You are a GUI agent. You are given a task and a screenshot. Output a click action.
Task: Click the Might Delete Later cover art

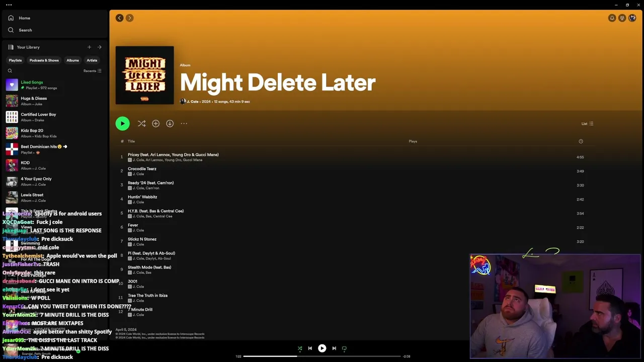pos(145,75)
